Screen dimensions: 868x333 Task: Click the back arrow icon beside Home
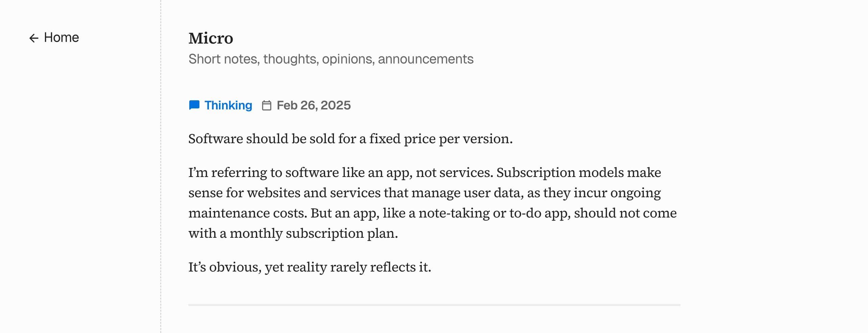[x=34, y=38]
